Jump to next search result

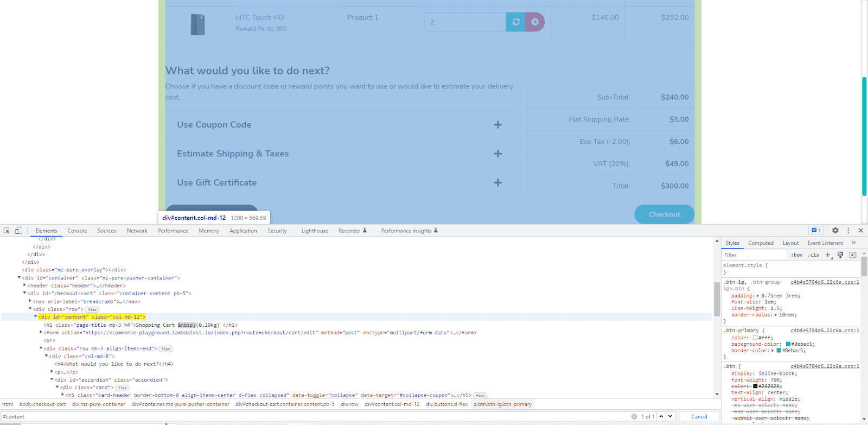(x=671, y=416)
